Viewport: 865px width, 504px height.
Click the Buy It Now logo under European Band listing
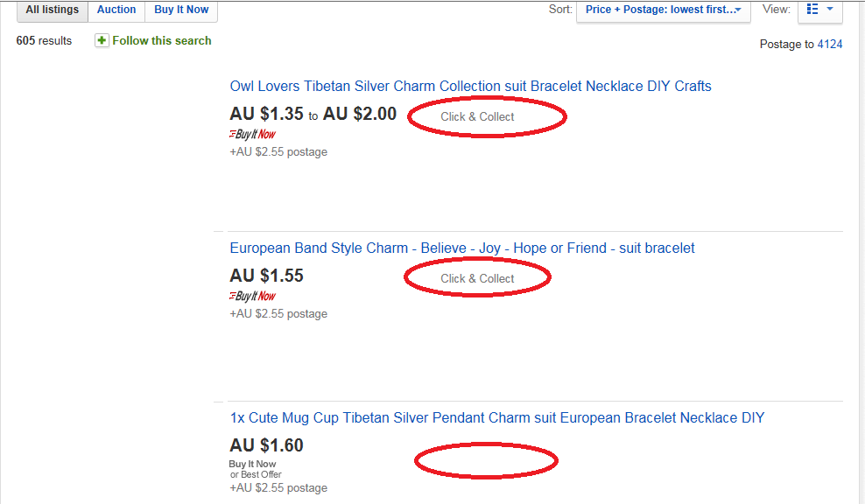pos(253,296)
